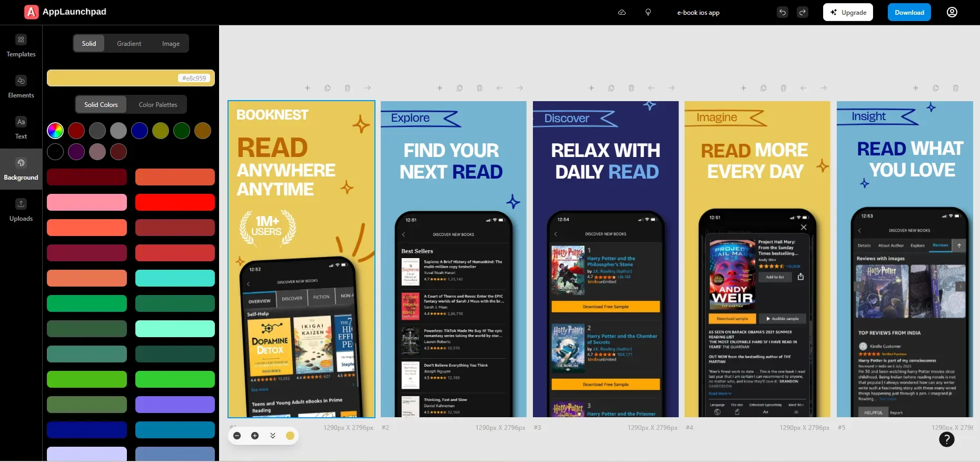Open the help question mark button
980x462 pixels.
coord(947,439)
